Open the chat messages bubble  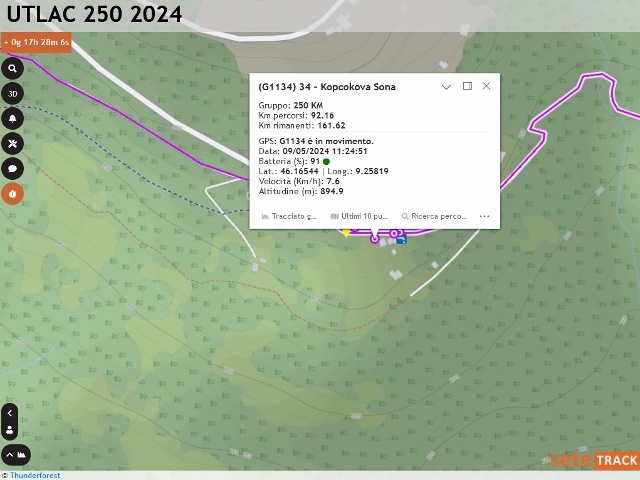(12, 169)
